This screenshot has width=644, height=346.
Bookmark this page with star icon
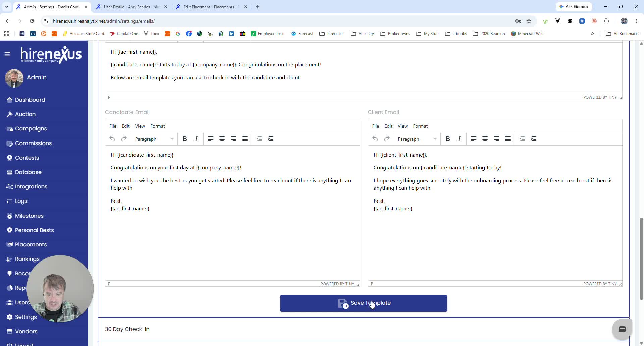529,21
